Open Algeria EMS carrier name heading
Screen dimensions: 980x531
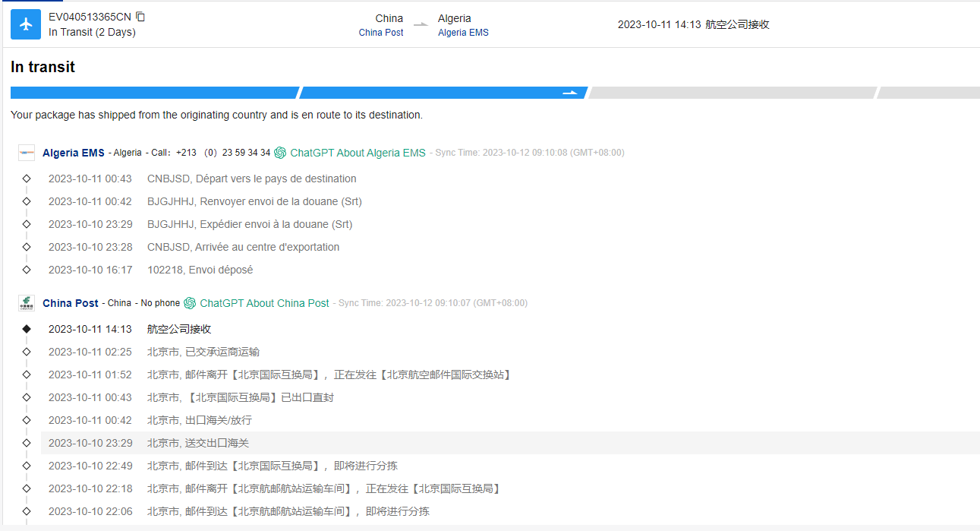[74, 153]
